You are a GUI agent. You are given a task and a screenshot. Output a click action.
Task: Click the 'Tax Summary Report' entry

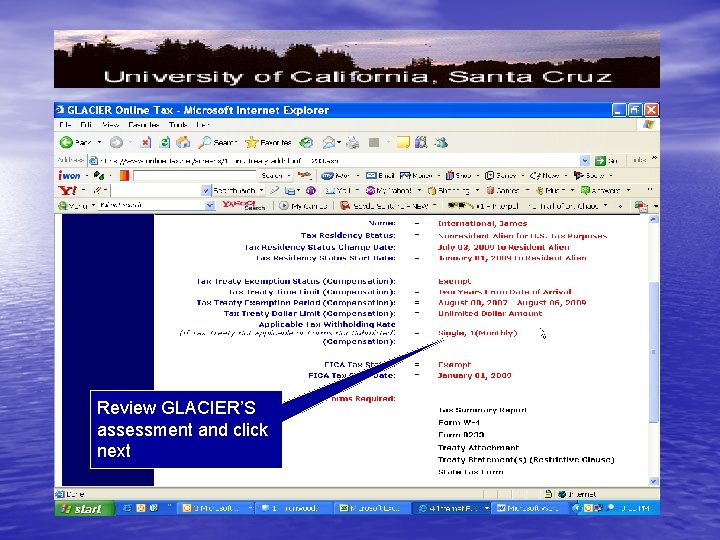(x=482, y=410)
